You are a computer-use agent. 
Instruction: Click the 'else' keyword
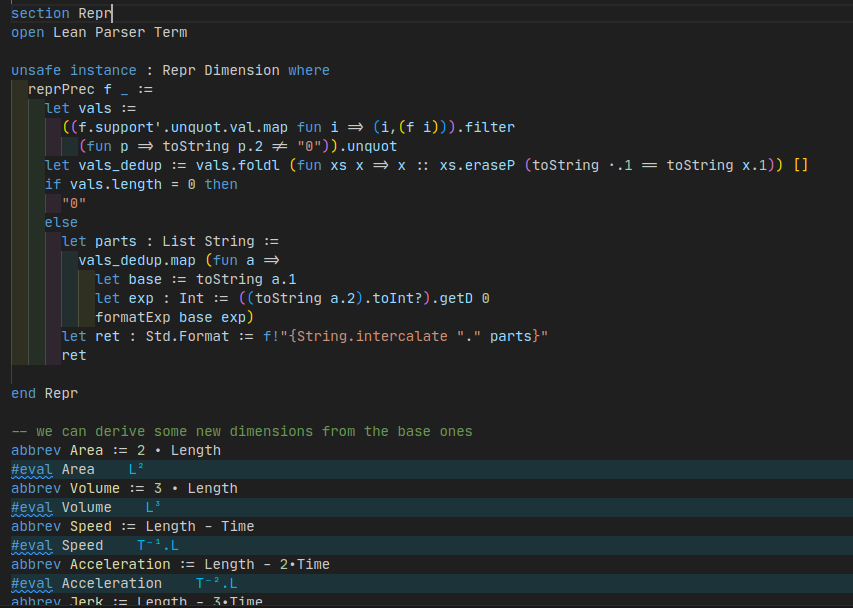[61, 223]
